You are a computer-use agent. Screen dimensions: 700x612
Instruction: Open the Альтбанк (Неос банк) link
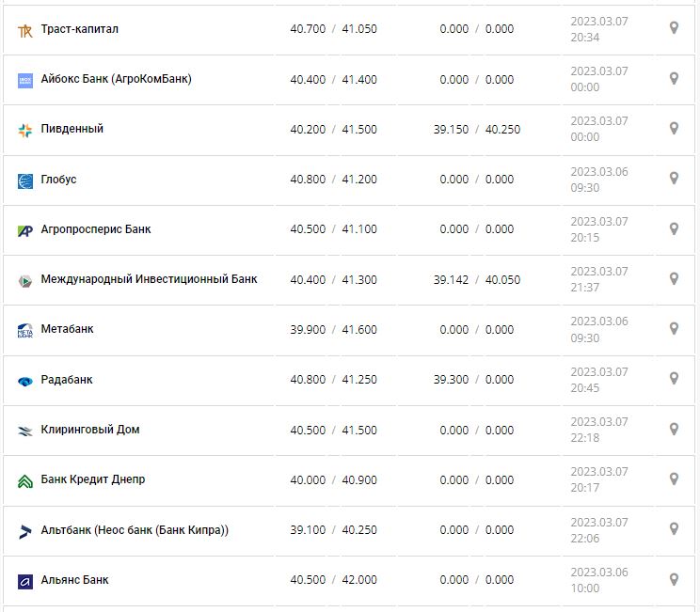(135, 530)
